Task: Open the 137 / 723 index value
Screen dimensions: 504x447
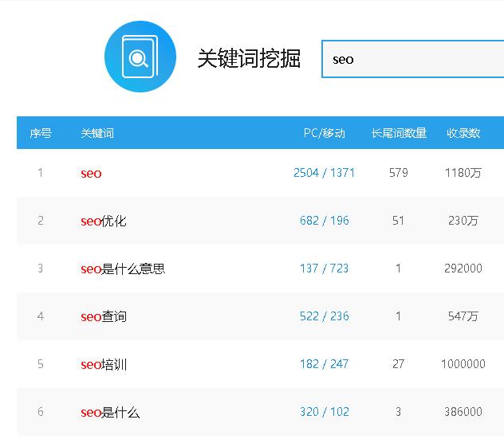Action: (x=324, y=269)
